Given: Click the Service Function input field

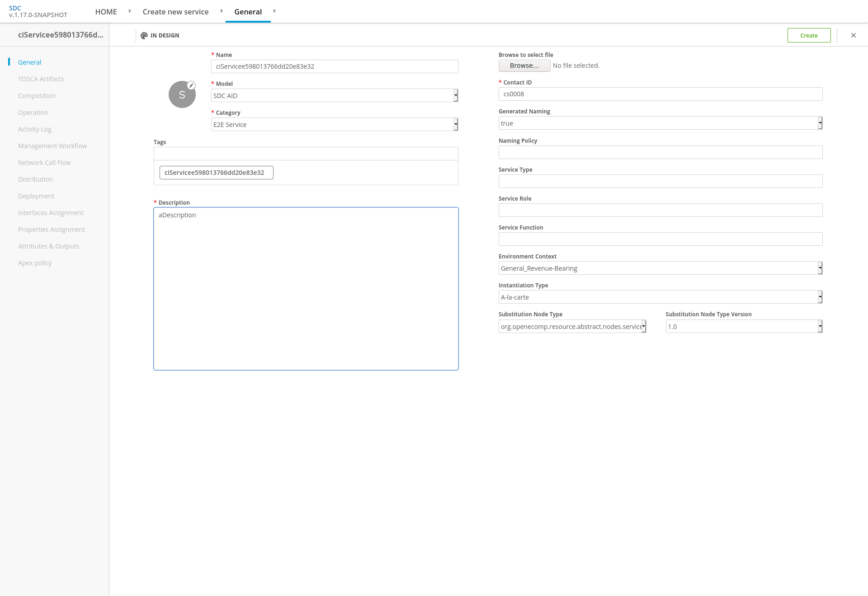Looking at the screenshot, I should pyautogui.click(x=660, y=239).
